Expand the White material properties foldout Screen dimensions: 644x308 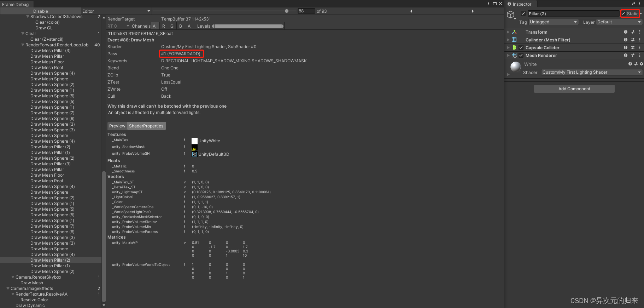click(508, 74)
